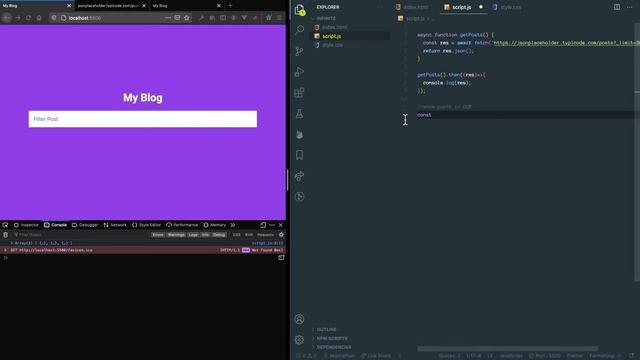Open the address bar page actions menu
The height and width of the screenshot is (360, 640).
coord(168,18)
